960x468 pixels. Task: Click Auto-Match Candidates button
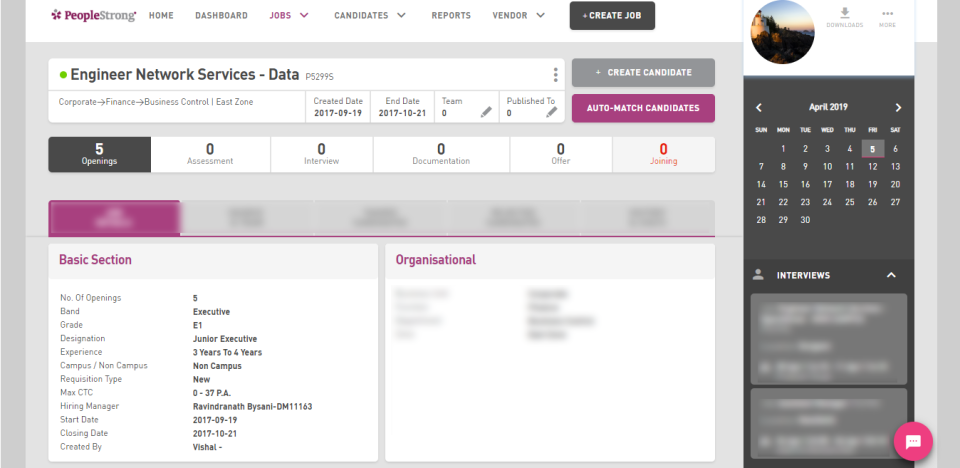(643, 108)
